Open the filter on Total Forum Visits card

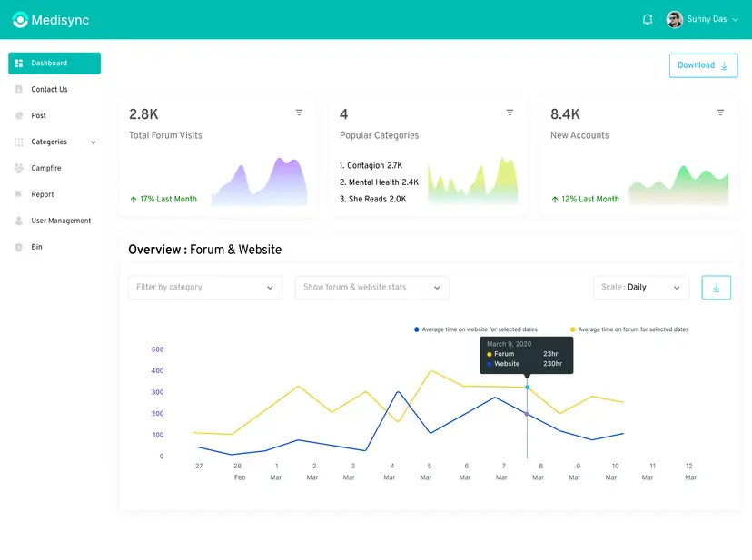300,113
